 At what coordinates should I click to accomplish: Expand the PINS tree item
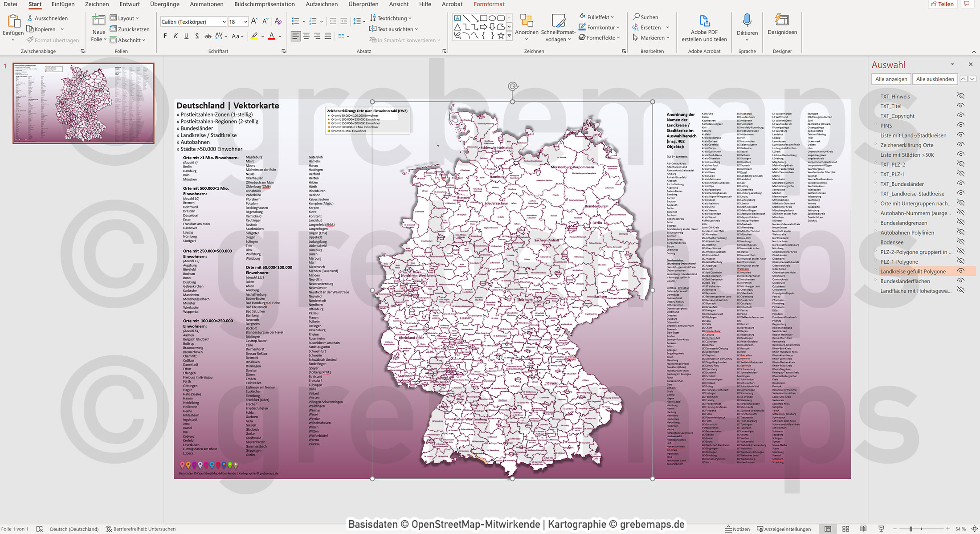pos(875,126)
